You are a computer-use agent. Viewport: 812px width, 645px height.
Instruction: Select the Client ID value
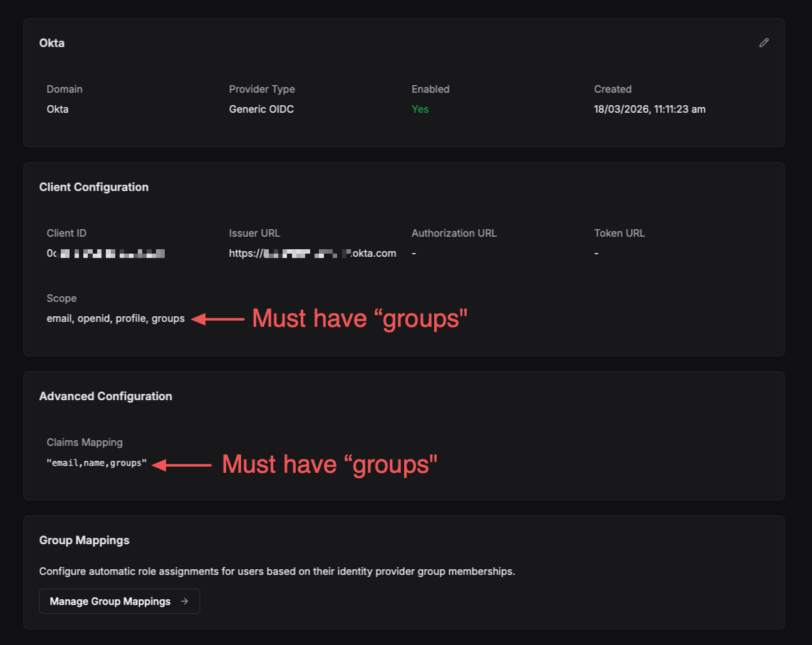coord(105,253)
